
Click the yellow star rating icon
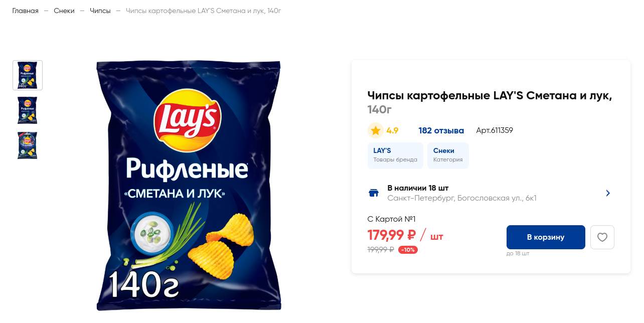point(376,130)
